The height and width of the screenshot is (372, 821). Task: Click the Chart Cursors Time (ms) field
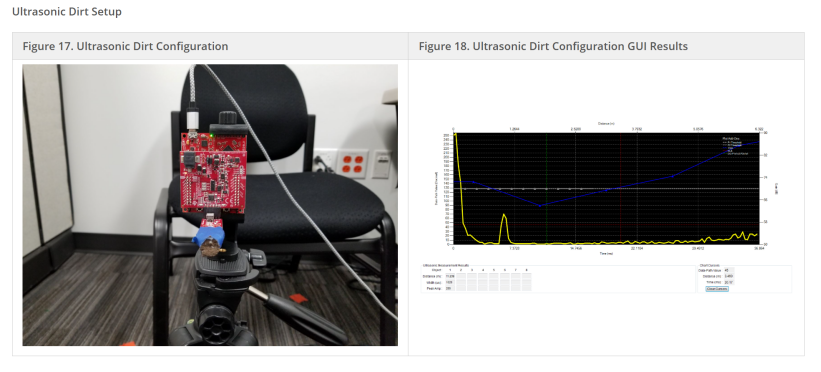[x=729, y=282]
